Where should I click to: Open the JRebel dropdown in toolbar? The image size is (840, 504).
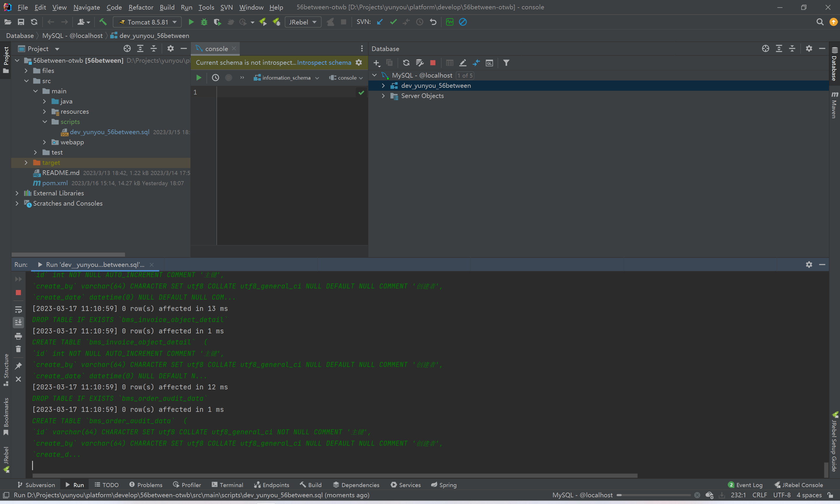click(303, 22)
